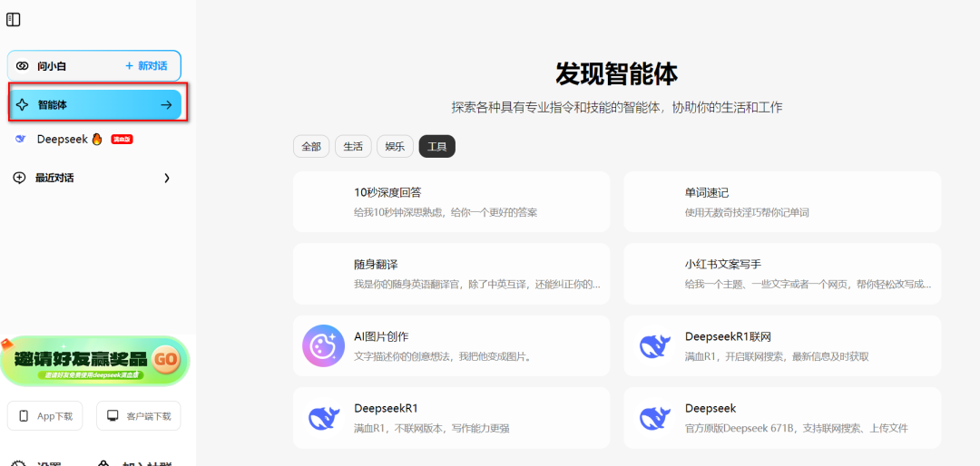Click the AI图片创作 palette icon
The width and height of the screenshot is (980, 466).
tap(323, 345)
